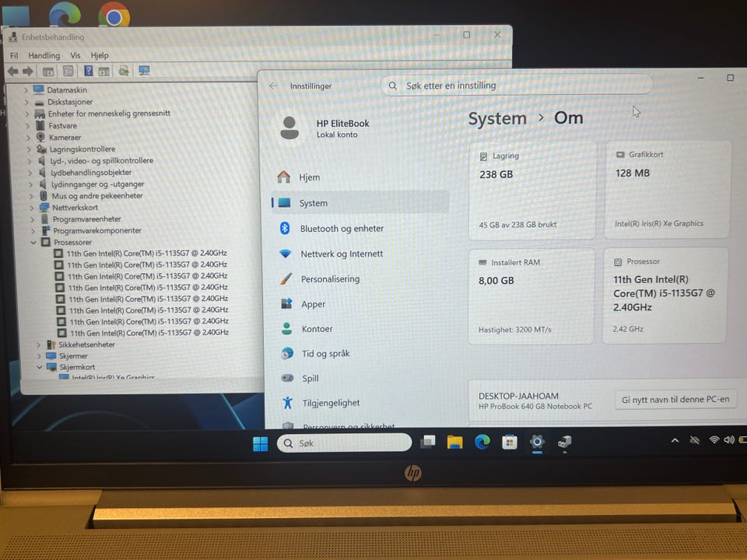Click the Back arrow in Device Manager toolbar
Screen dimensions: 747x560
pos(13,72)
